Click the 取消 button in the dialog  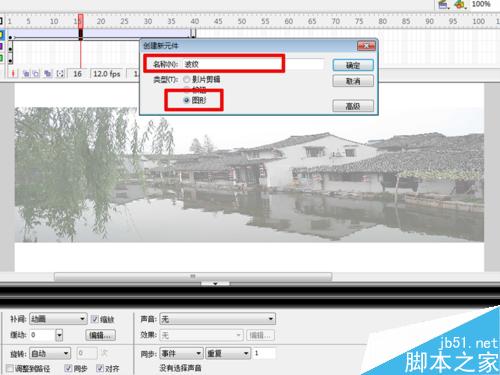tap(353, 81)
